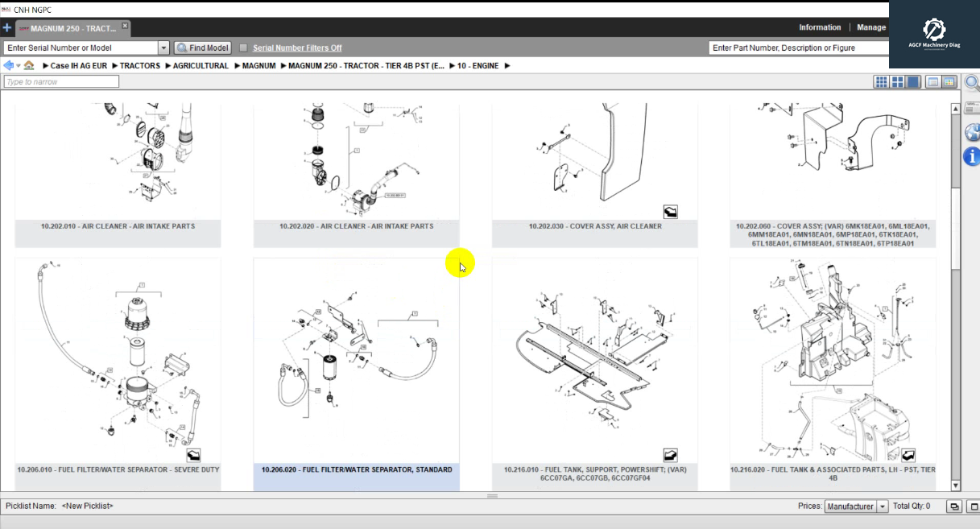
Task: Switch to list view mode
Action: tap(932, 81)
